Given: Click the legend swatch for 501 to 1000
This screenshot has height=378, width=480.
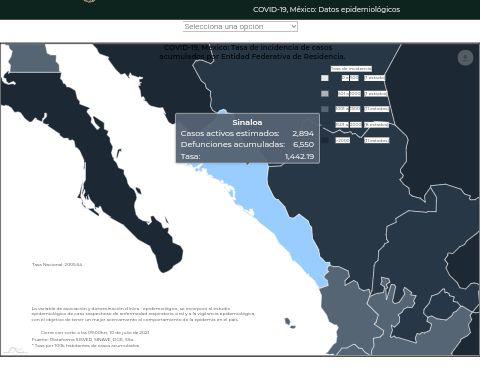Looking at the screenshot, I should tap(325, 94).
